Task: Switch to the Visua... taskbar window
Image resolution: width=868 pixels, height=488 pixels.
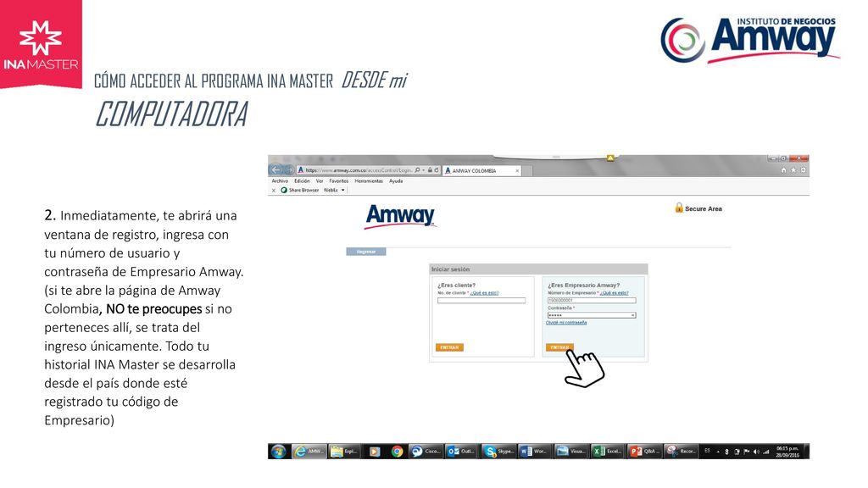Action: (570, 452)
